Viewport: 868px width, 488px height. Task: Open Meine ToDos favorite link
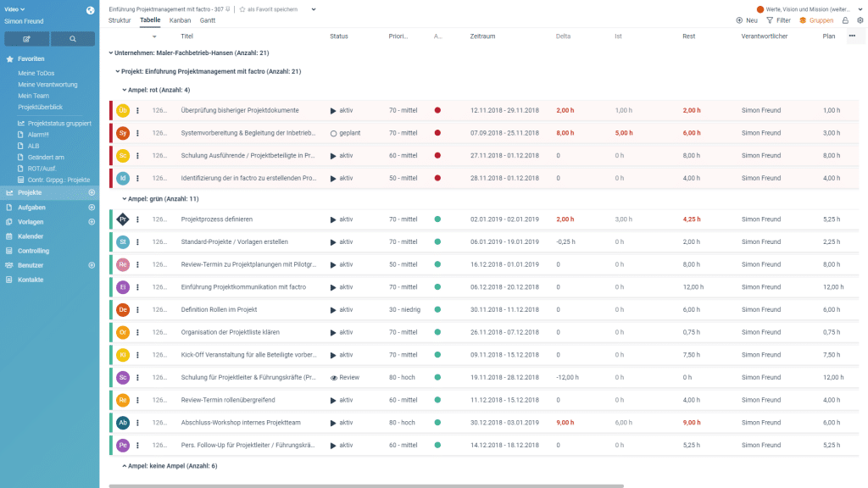pyautogui.click(x=36, y=73)
